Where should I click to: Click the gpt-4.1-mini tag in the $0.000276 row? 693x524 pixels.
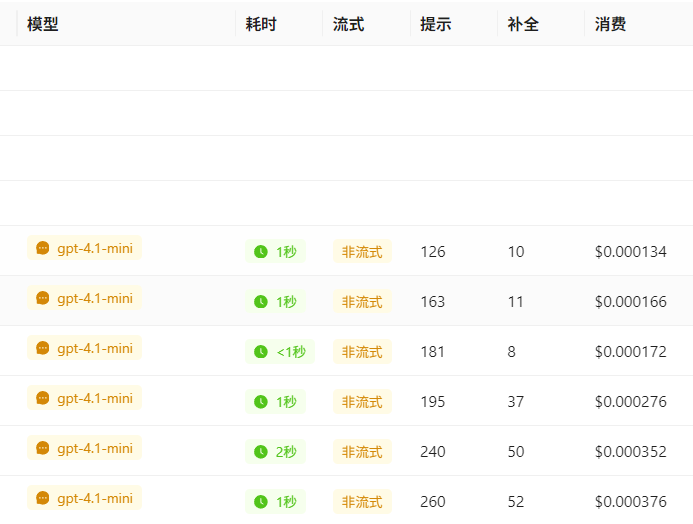(84, 398)
